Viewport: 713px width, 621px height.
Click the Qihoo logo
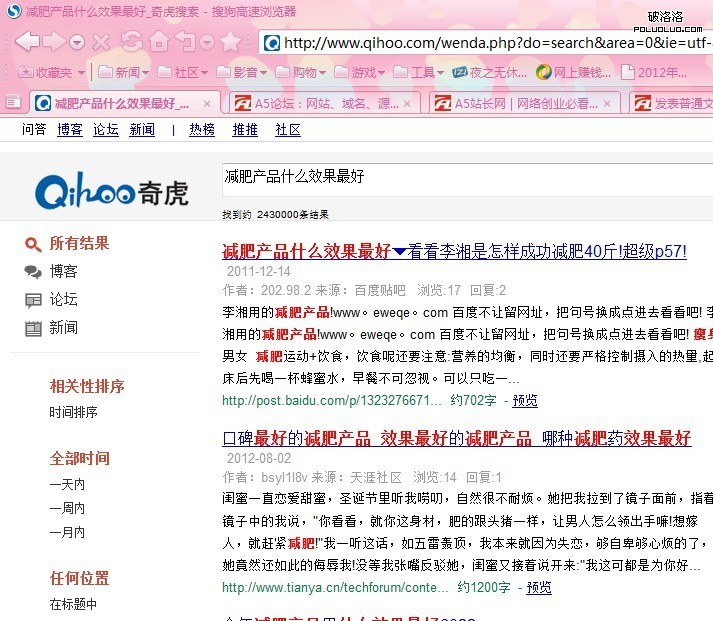click(x=111, y=192)
